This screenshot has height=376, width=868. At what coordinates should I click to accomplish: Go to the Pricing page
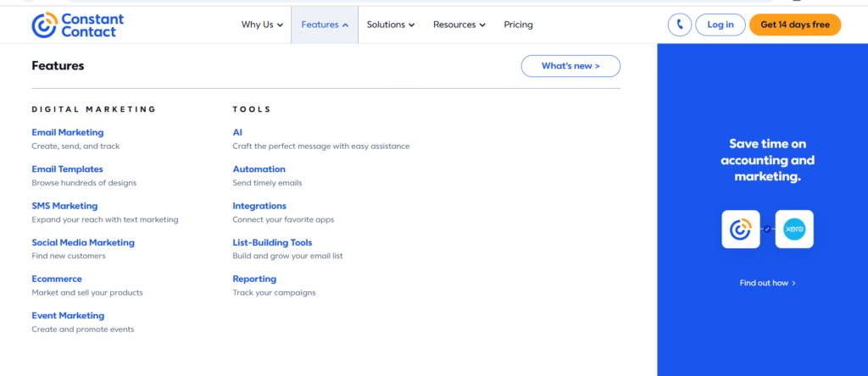518,25
